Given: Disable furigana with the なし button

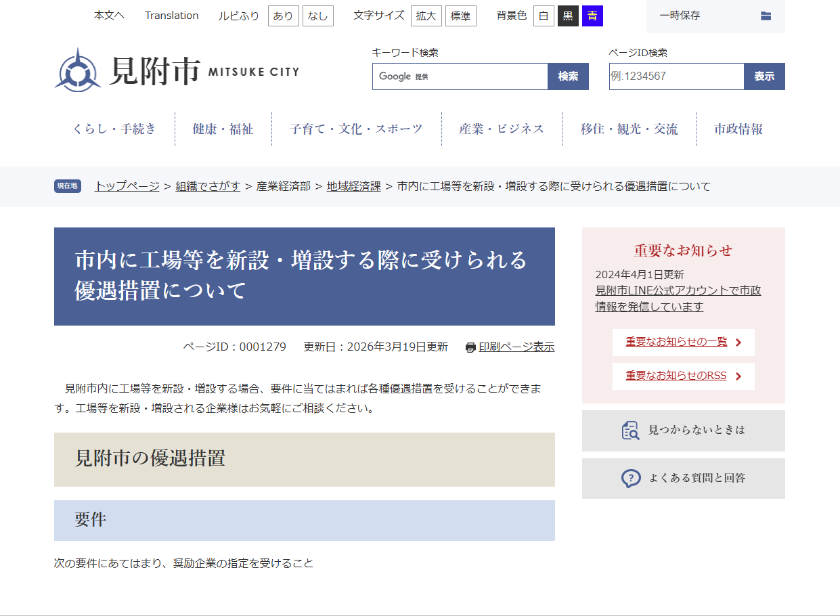Looking at the screenshot, I should point(318,16).
